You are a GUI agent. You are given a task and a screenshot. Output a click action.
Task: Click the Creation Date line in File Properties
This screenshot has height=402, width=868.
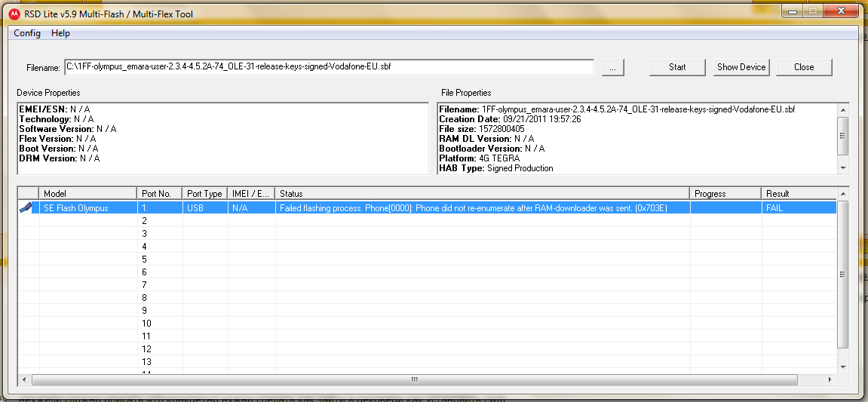coord(510,119)
